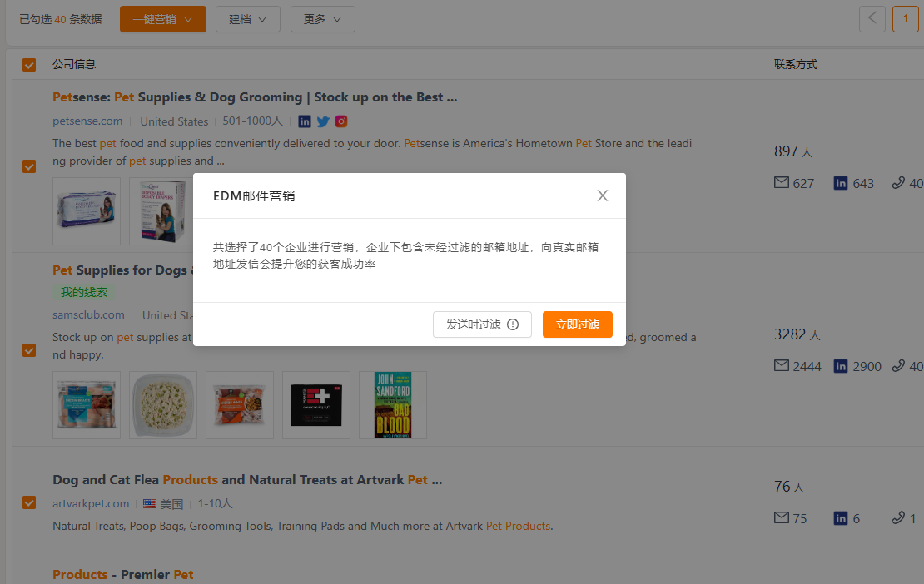
Task: Expand the 建档 dropdown
Action: click(x=247, y=19)
